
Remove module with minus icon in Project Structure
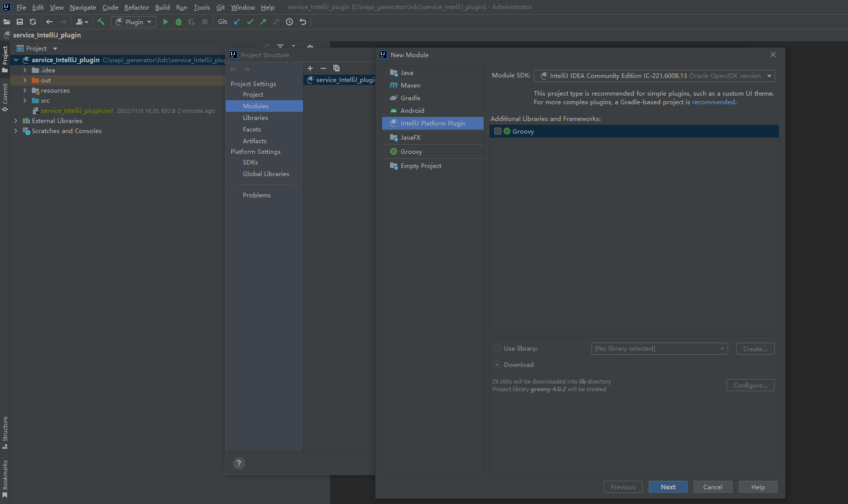click(x=323, y=68)
